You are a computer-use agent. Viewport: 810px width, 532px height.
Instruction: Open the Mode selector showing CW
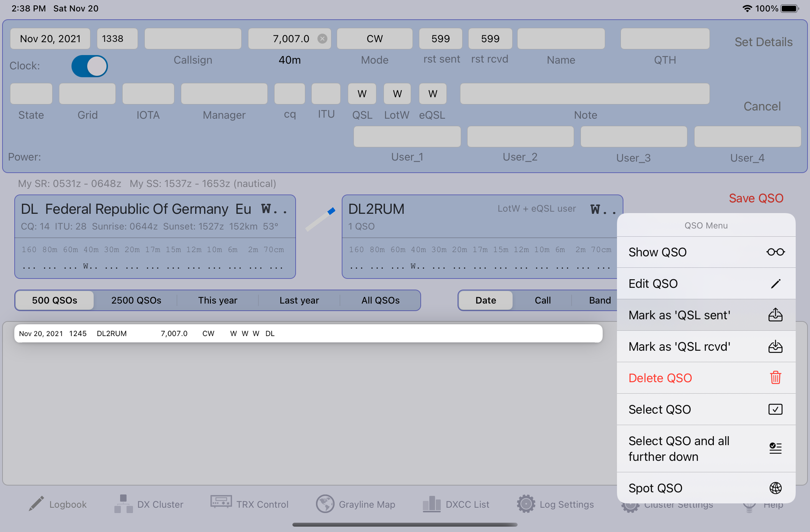click(374, 39)
